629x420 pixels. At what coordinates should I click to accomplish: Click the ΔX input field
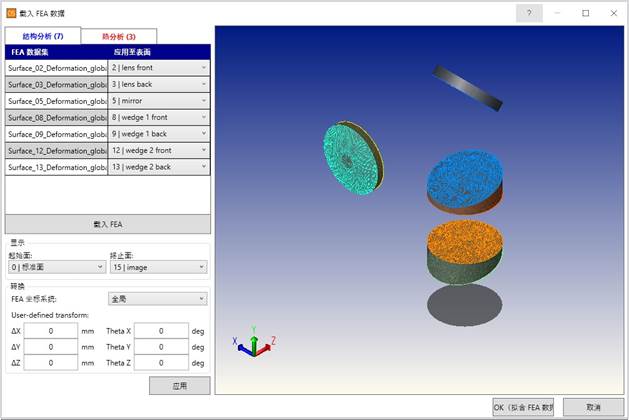tap(50, 331)
